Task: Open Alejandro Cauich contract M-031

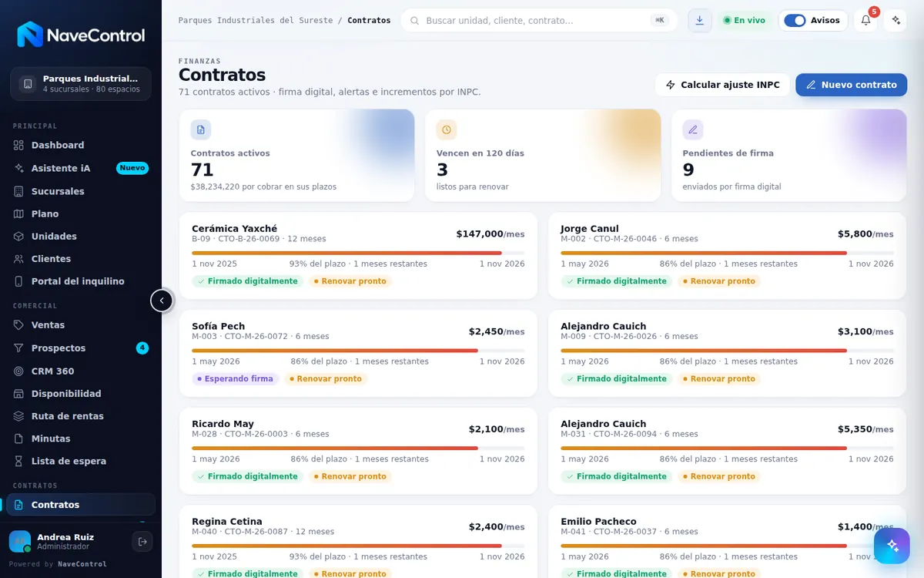Action: [x=727, y=451]
